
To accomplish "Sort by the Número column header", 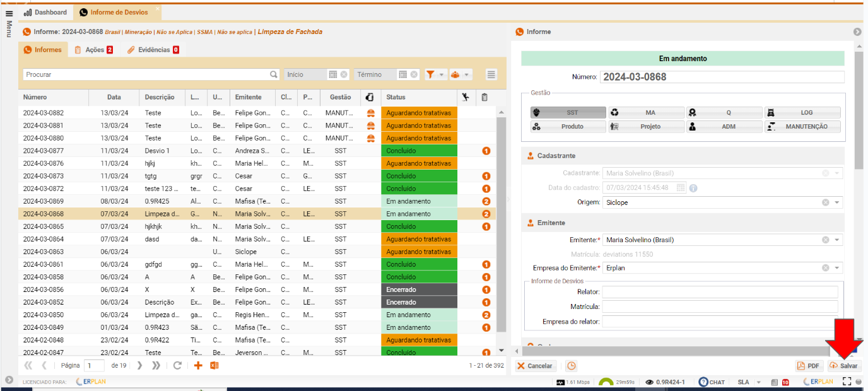I will 53,97.
